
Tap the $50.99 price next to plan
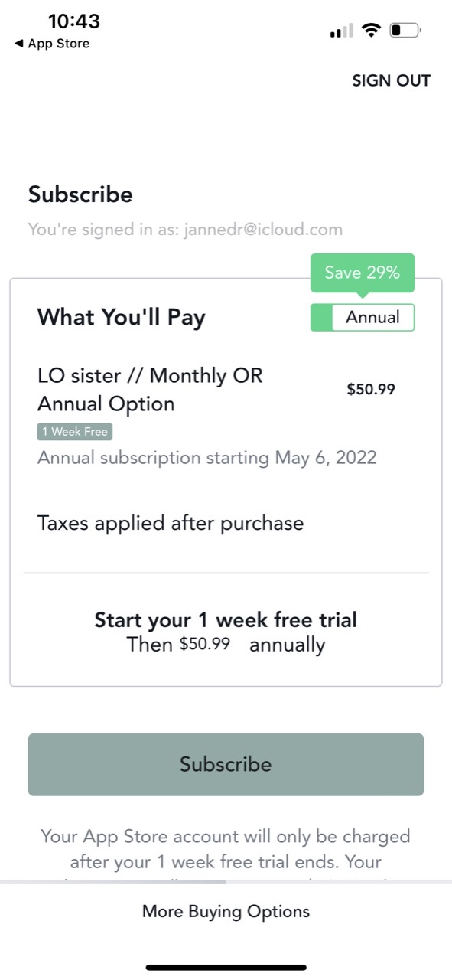point(371,389)
